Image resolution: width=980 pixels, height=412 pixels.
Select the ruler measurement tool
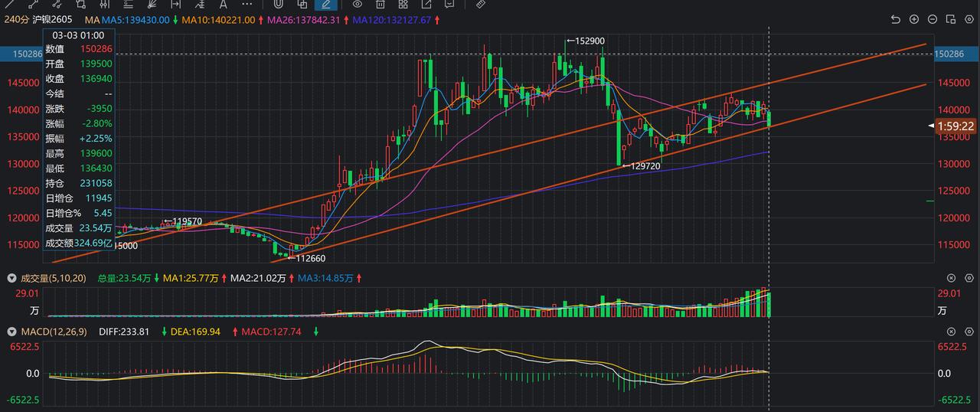click(480, 4)
